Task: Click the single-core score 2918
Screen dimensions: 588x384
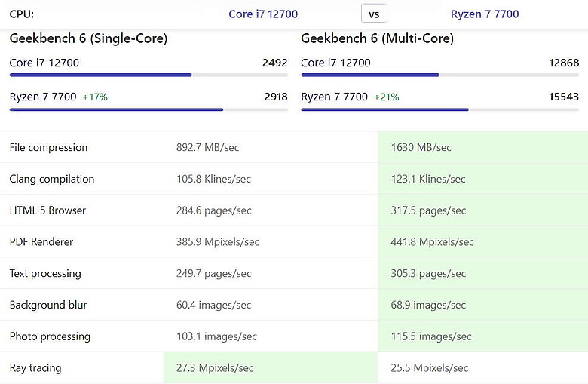Action: (x=276, y=97)
